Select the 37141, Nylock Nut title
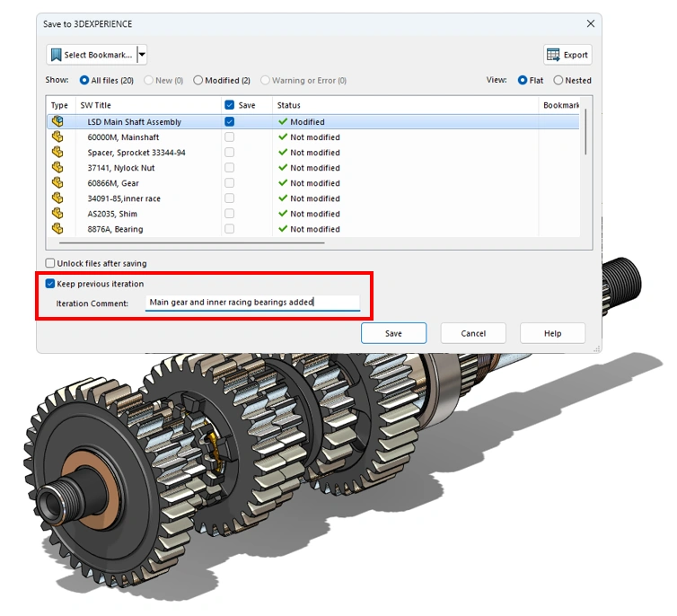 121,168
